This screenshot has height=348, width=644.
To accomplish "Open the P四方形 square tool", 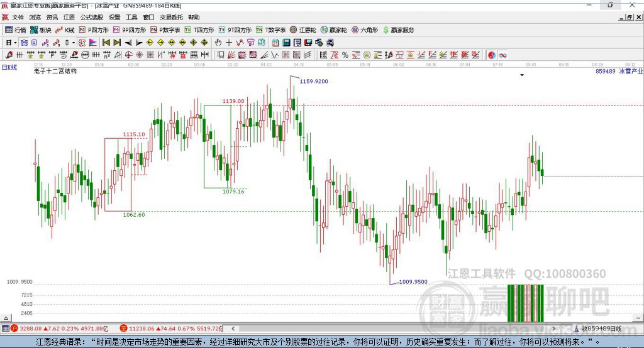I will pos(94,30).
